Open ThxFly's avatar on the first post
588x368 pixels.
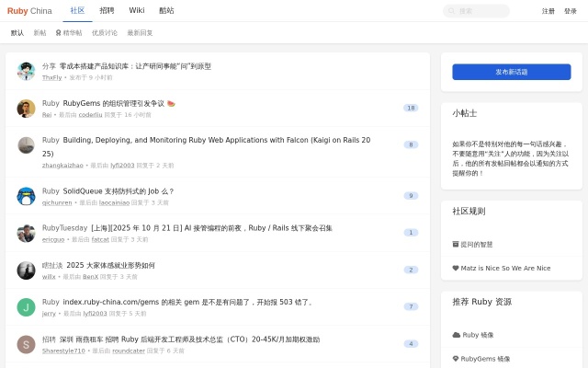tap(26, 71)
